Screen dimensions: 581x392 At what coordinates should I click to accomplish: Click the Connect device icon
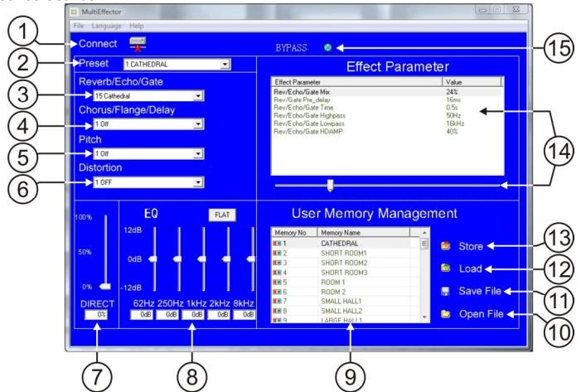[x=138, y=44]
